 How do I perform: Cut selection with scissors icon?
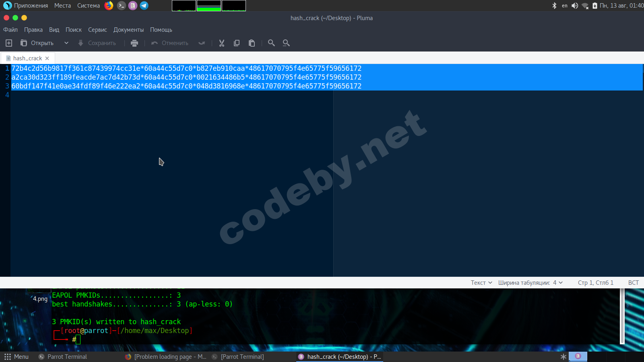pos(221,43)
